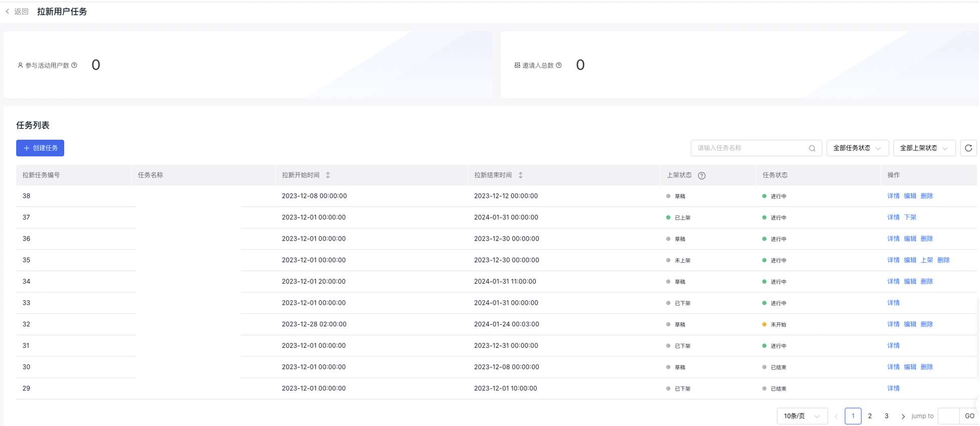Click help icon next to 上架状态 header
This screenshot has width=980, height=426.
tap(702, 175)
